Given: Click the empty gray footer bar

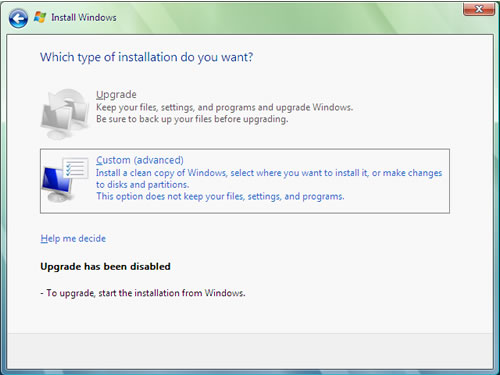Looking at the screenshot, I should pyautogui.click(x=250, y=351).
